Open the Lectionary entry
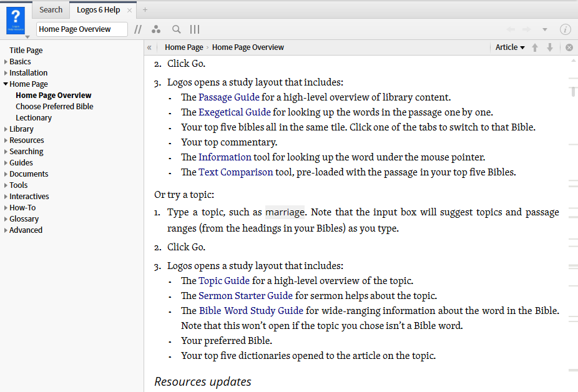 34,117
